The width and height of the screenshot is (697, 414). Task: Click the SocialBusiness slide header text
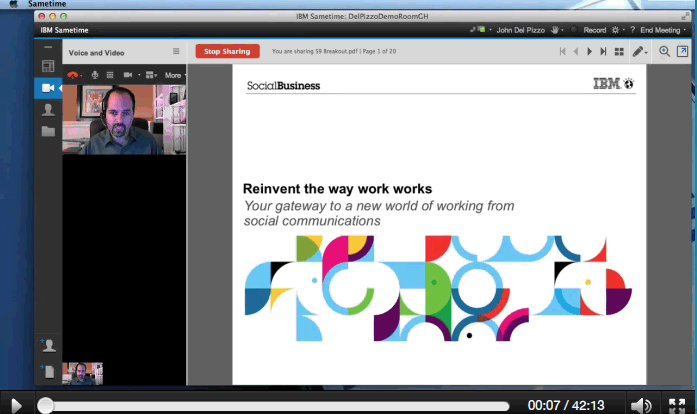tap(284, 86)
